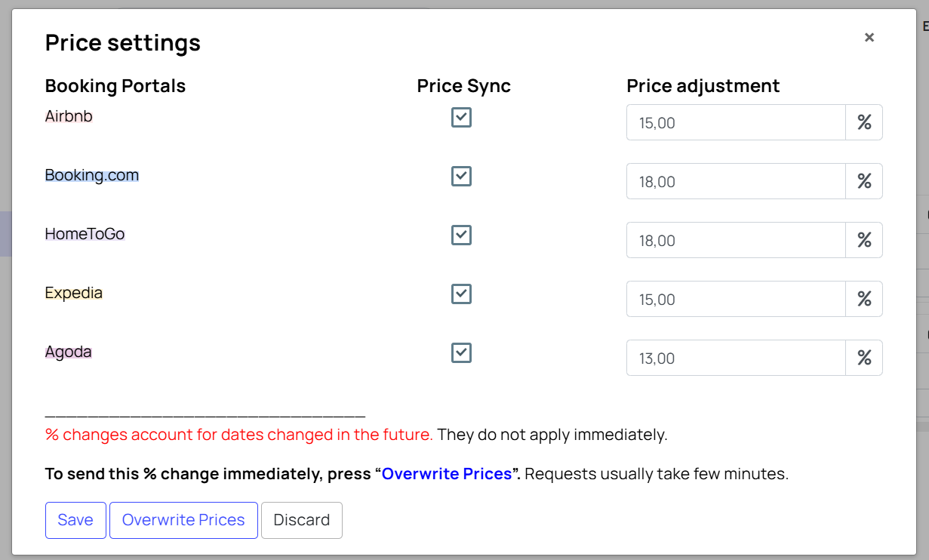Click the percent icon beside Expedia adjustment
This screenshot has height=560, width=929.
(x=864, y=299)
